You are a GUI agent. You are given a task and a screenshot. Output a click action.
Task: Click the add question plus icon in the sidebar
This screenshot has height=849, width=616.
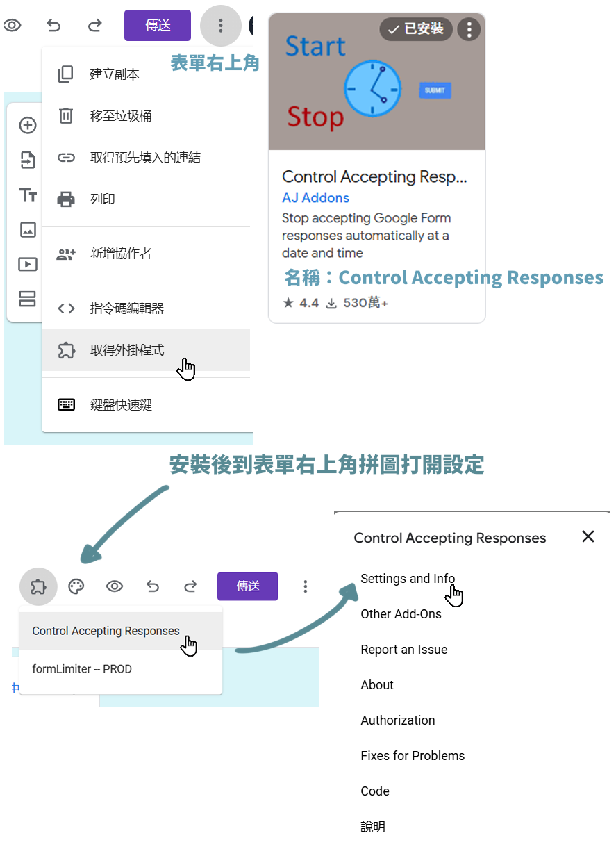pyautogui.click(x=28, y=126)
